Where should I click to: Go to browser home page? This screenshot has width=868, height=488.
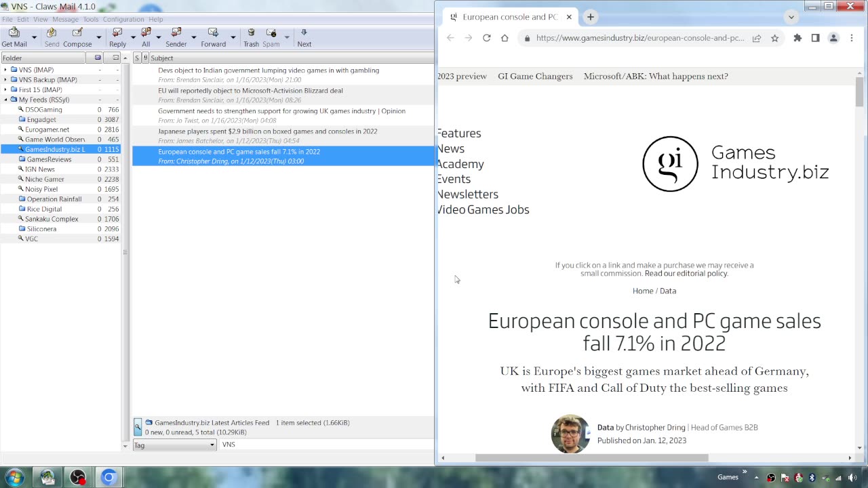tap(505, 38)
